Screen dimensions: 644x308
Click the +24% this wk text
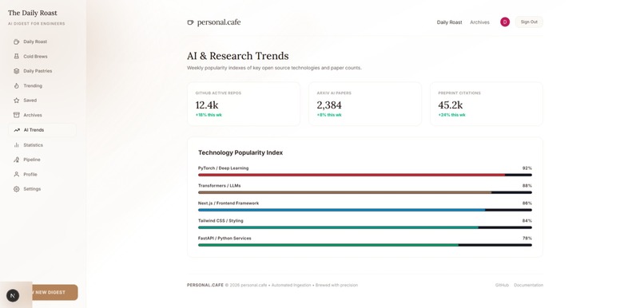pyautogui.click(x=451, y=115)
